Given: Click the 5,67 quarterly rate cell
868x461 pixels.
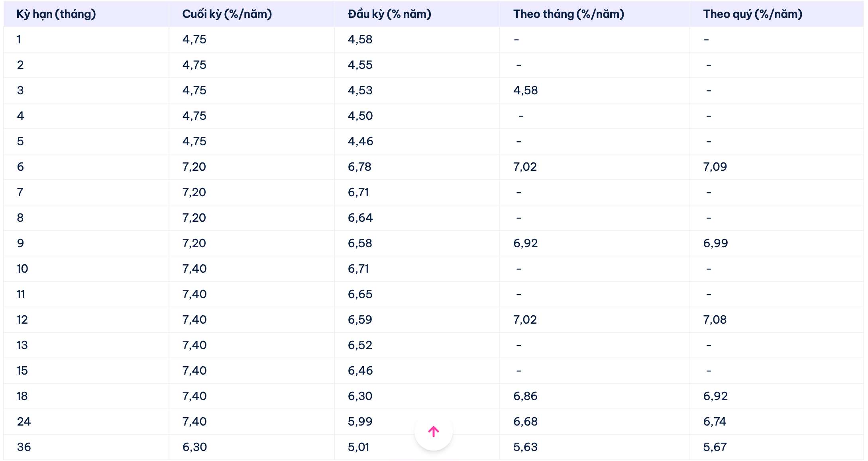Looking at the screenshot, I should tap(715, 447).
